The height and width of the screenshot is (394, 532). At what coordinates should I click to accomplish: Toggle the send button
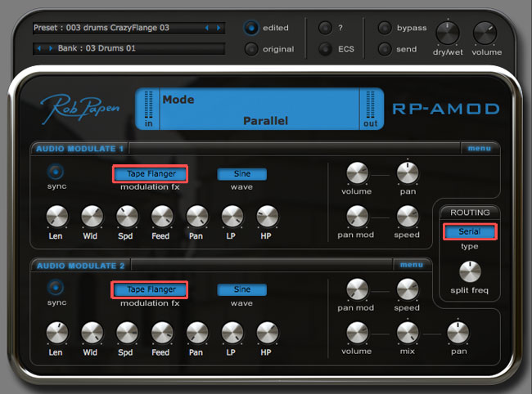pos(385,49)
